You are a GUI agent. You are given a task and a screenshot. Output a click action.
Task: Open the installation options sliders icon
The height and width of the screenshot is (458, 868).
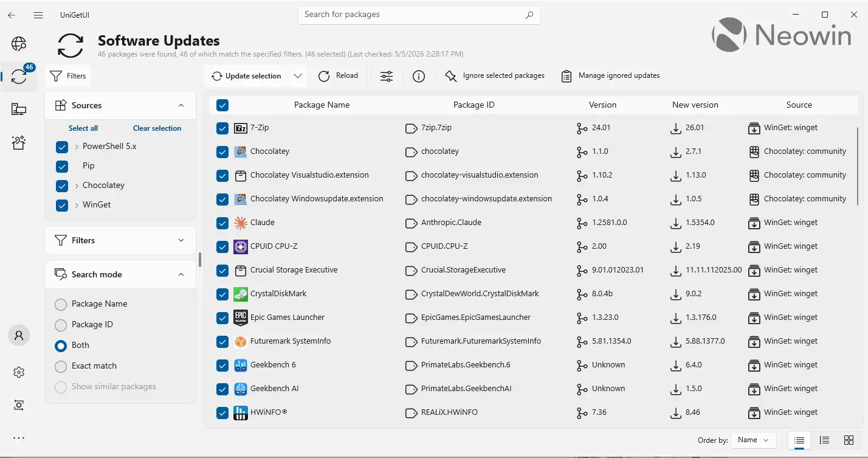pyautogui.click(x=387, y=76)
